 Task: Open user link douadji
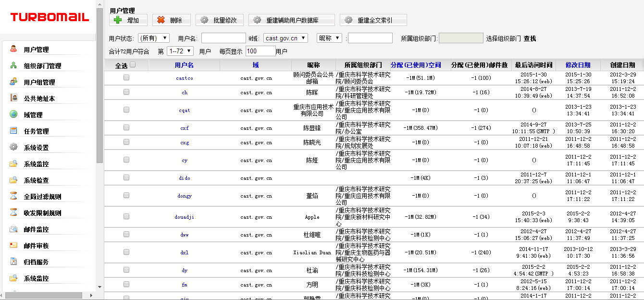point(185,217)
